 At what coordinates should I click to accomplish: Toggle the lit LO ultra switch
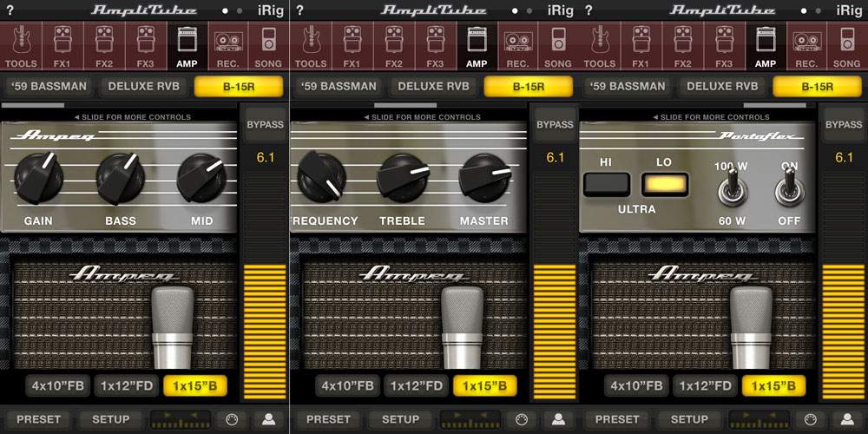(665, 184)
